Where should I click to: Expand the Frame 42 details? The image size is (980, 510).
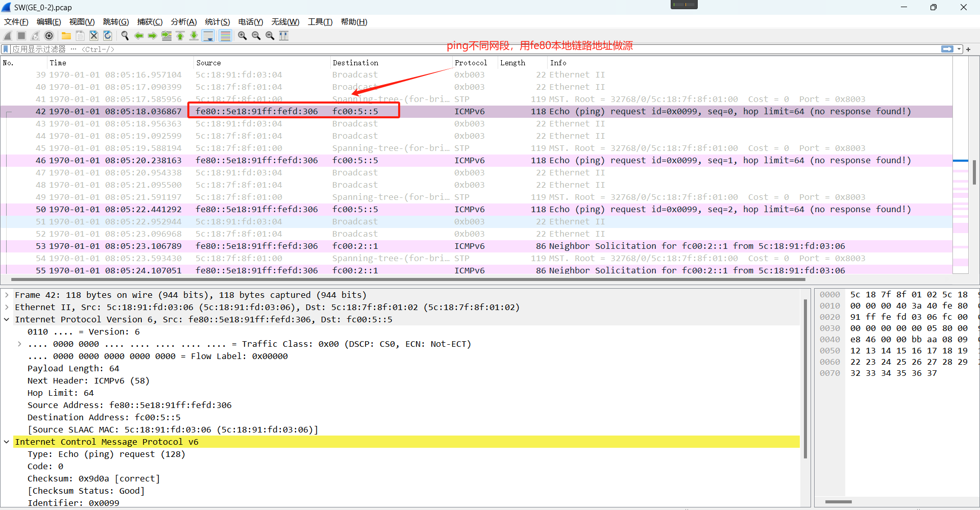coord(7,295)
